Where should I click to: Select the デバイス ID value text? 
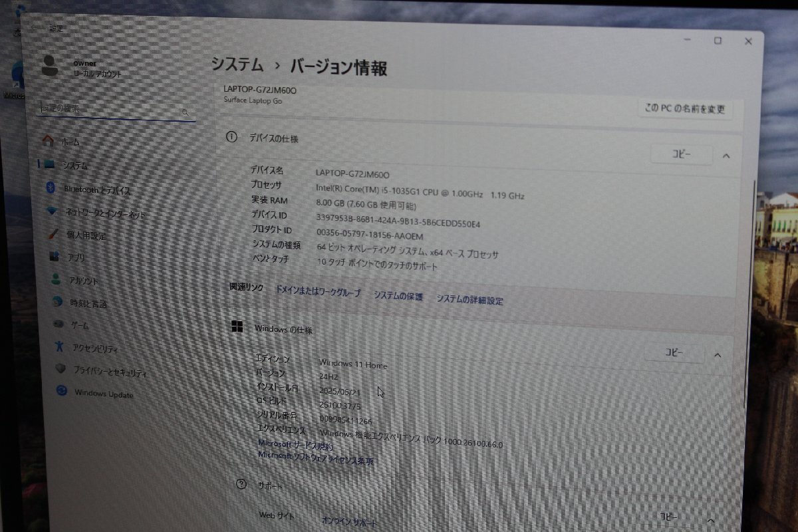click(x=399, y=221)
